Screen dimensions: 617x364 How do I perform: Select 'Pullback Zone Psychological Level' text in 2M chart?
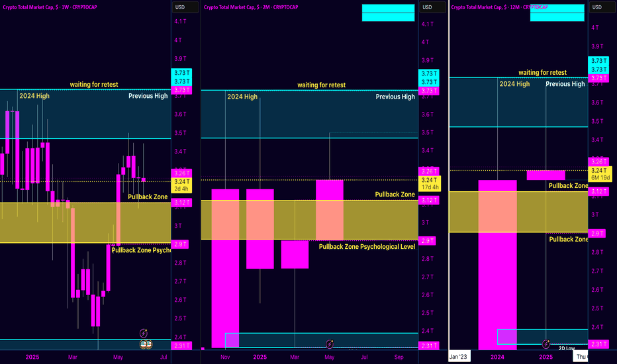tap(367, 246)
